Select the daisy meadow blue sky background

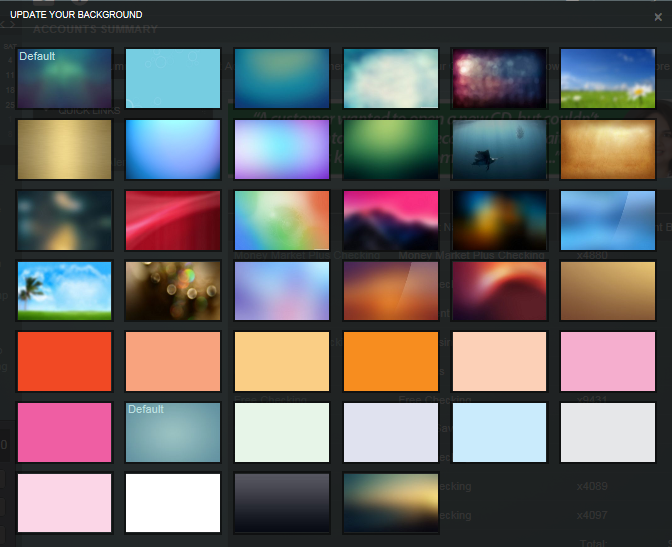tap(608, 78)
